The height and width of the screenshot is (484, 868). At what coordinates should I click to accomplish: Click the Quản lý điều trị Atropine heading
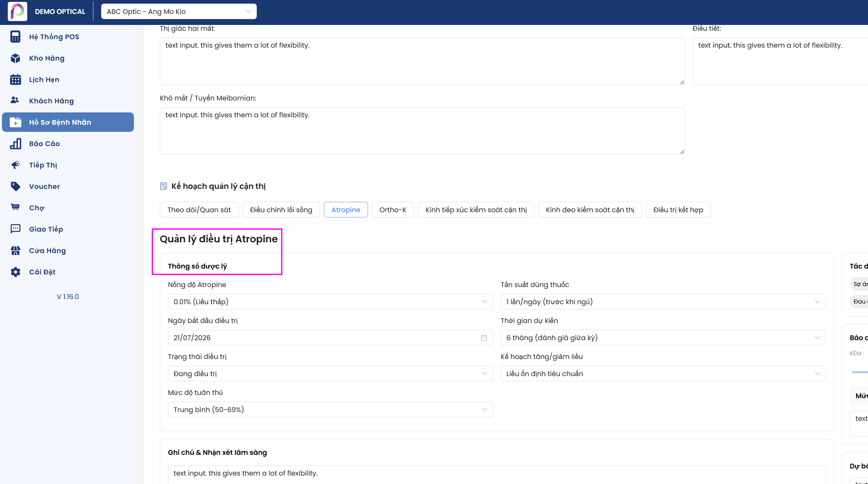(218, 239)
